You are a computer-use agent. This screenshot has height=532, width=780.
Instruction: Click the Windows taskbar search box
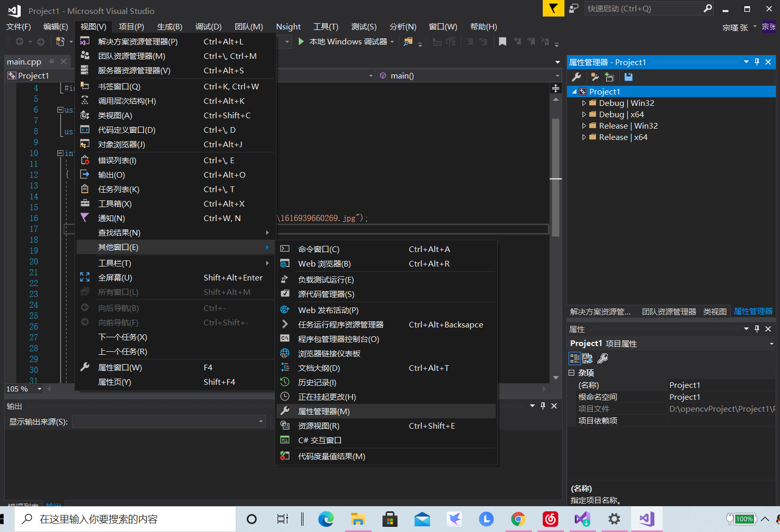click(x=125, y=519)
